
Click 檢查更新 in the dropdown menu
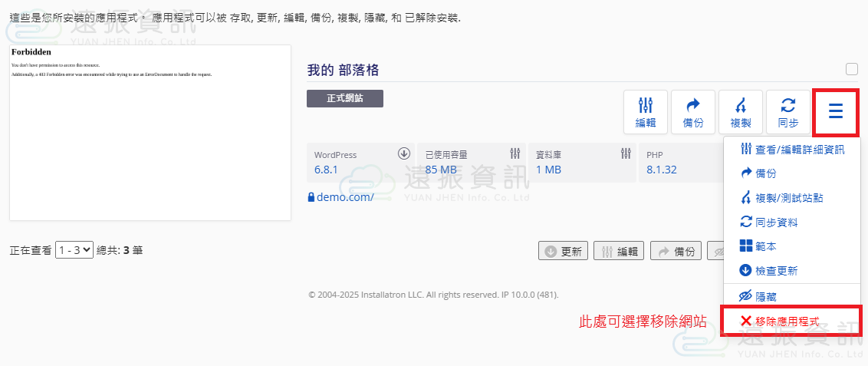pos(769,271)
